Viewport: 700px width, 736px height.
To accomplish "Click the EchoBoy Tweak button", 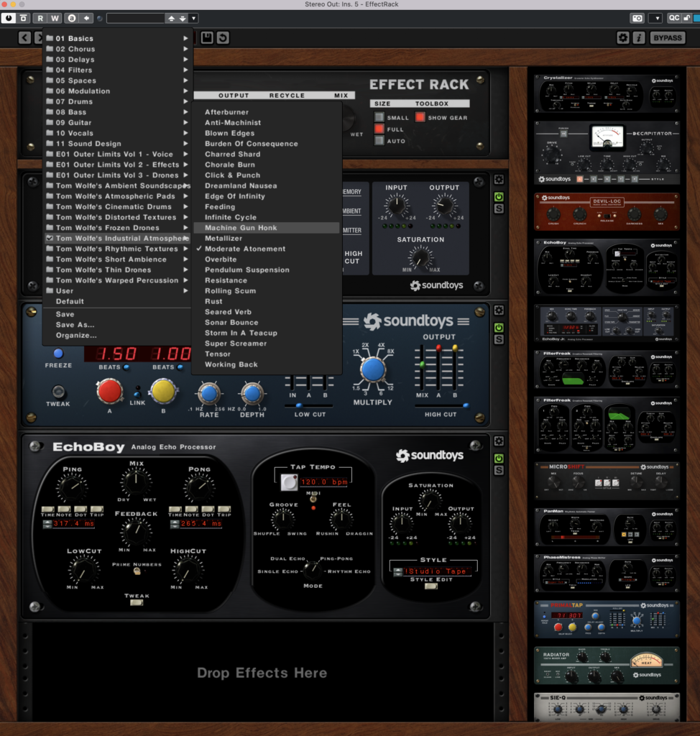I will coord(137,602).
